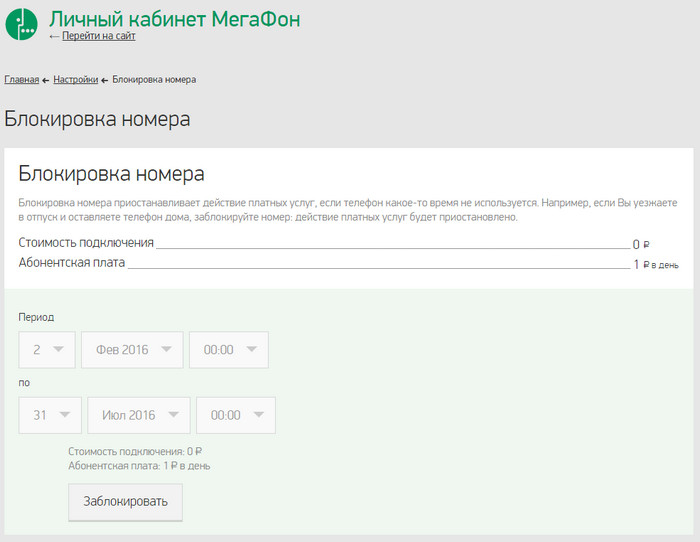Click the fee summary text above Заблокировать

click(138, 458)
